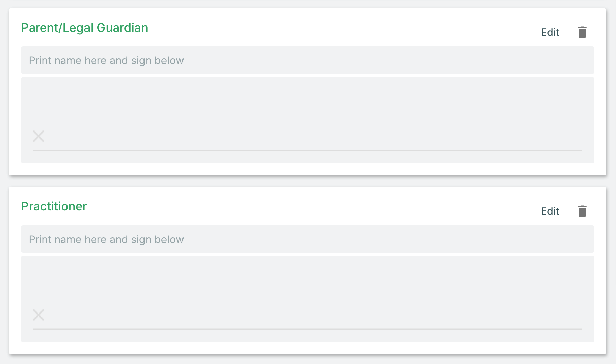616x364 pixels.
Task: Edit the Parent/Legal Guardian section
Action: click(550, 32)
